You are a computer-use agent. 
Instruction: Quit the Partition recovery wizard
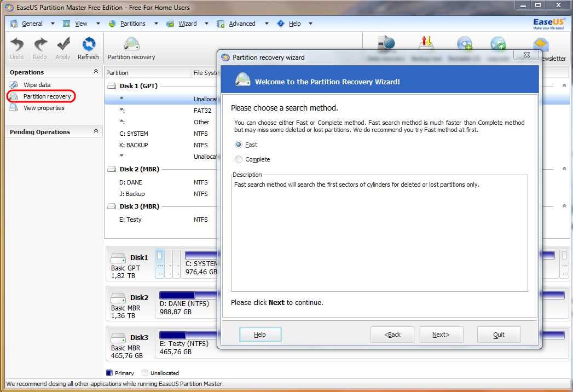click(x=499, y=335)
